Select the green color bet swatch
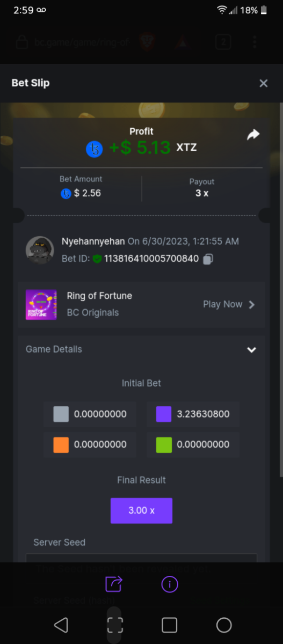The image size is (283, 644). pos(164,445)
